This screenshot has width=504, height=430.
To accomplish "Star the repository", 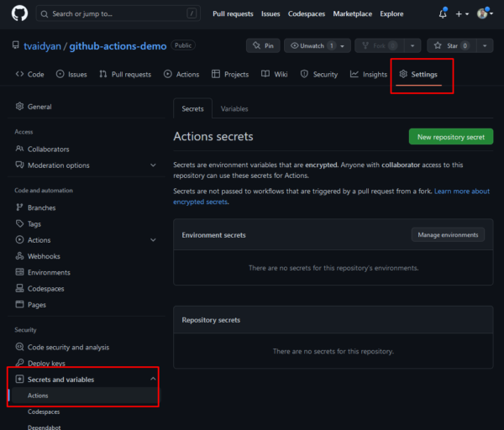I will pyautogui.click(x=452, y=45).
